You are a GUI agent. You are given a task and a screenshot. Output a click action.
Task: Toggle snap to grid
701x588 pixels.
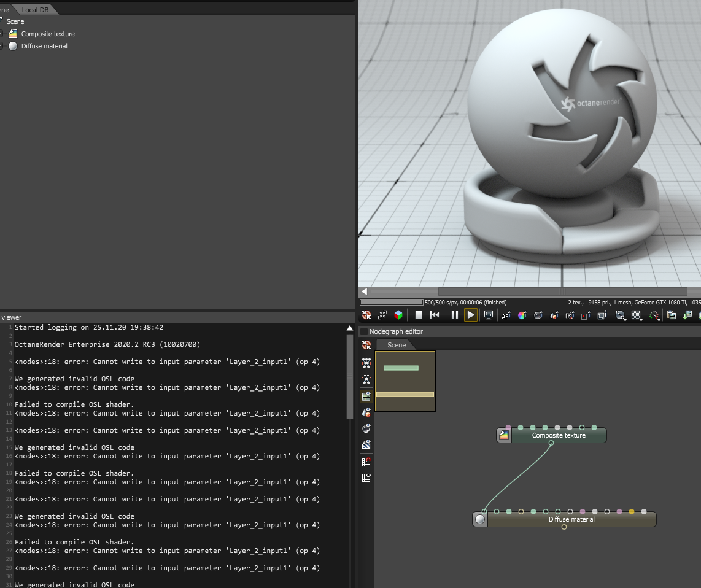[366, 462]
